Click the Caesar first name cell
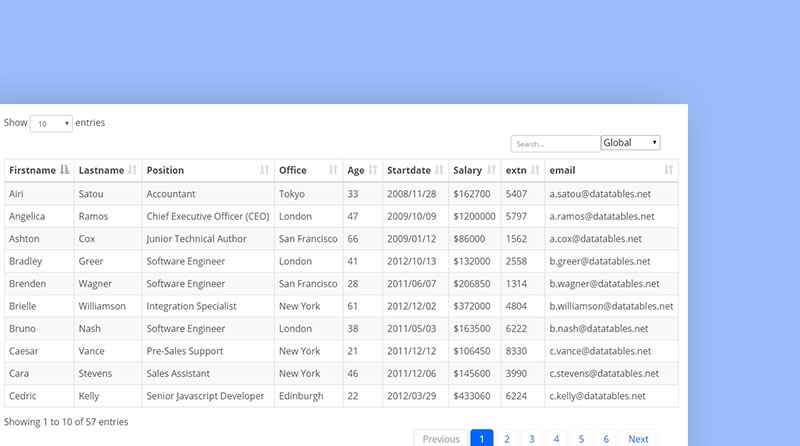This screenshot has height=446, width=800. coord(39,351)
